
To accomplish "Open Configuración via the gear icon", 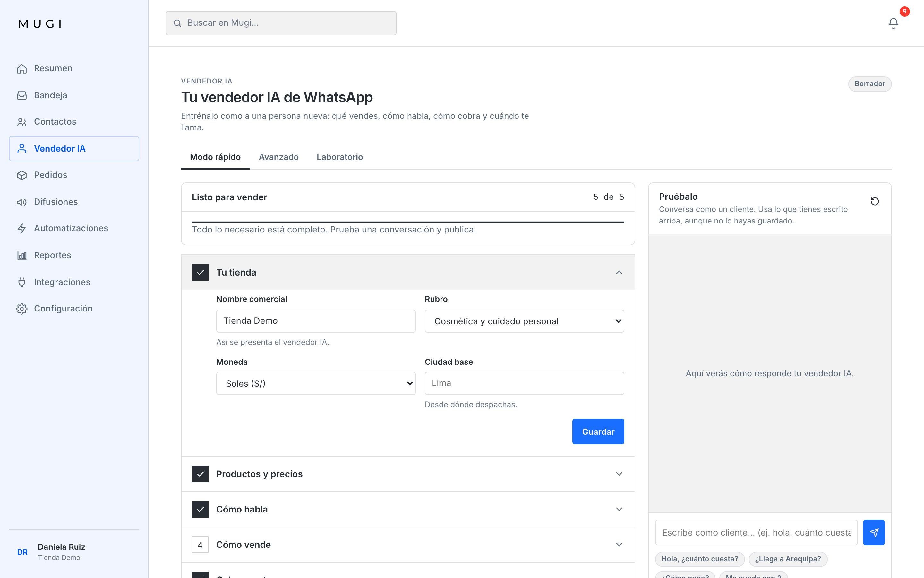I will point(22,309).
